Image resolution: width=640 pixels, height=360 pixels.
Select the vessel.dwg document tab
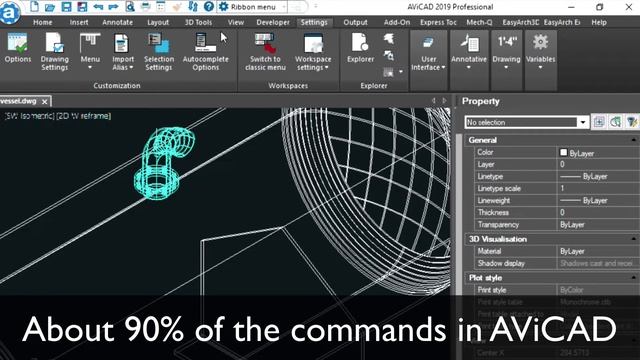[18, 101]
